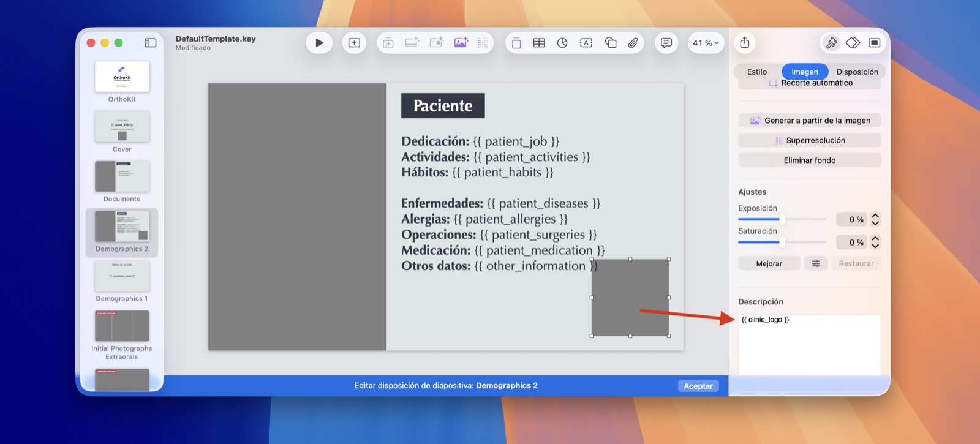Select the Demographics 1 layout thumbnail
Screen dimensions: 980x444
(122, 276)
